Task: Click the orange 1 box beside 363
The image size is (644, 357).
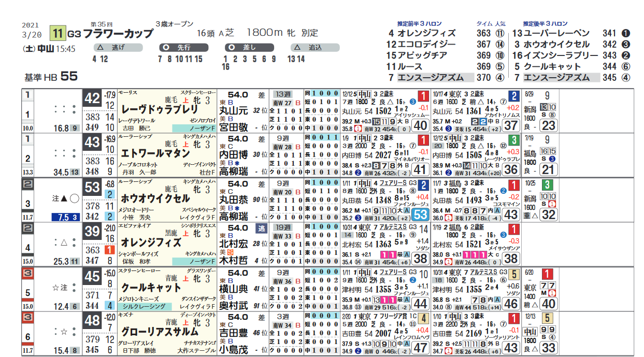Action: click(x=109, y=250)
